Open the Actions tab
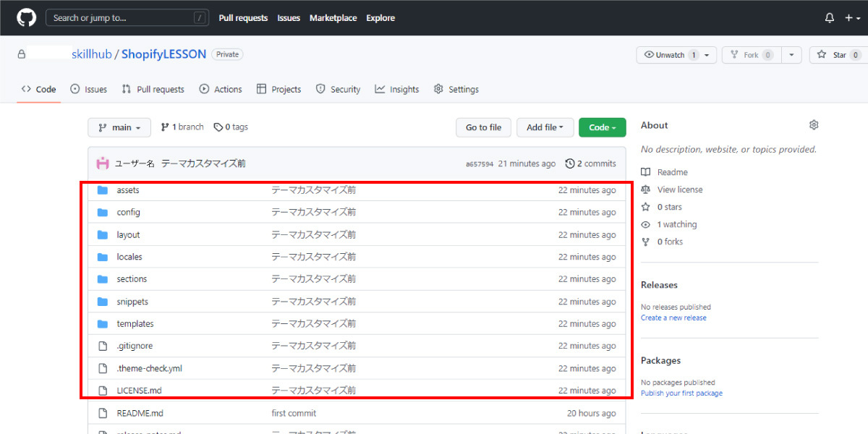 (221, 89)
